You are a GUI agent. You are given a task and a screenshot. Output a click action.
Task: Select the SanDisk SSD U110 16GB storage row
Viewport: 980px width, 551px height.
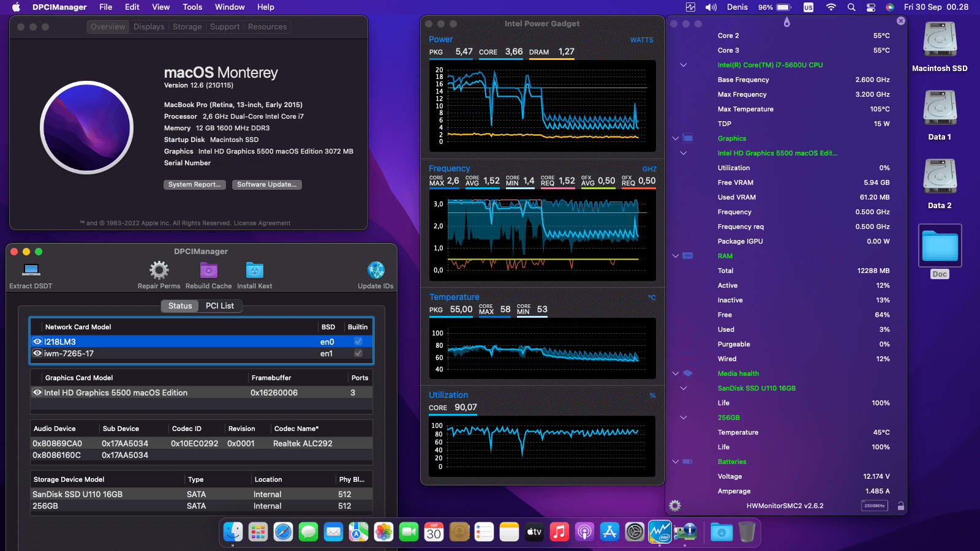click(202, 494)
